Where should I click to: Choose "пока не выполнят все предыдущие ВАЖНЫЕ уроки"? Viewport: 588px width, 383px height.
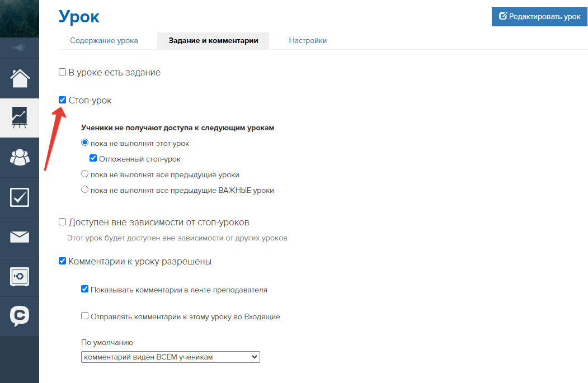(x=85, y=190)
